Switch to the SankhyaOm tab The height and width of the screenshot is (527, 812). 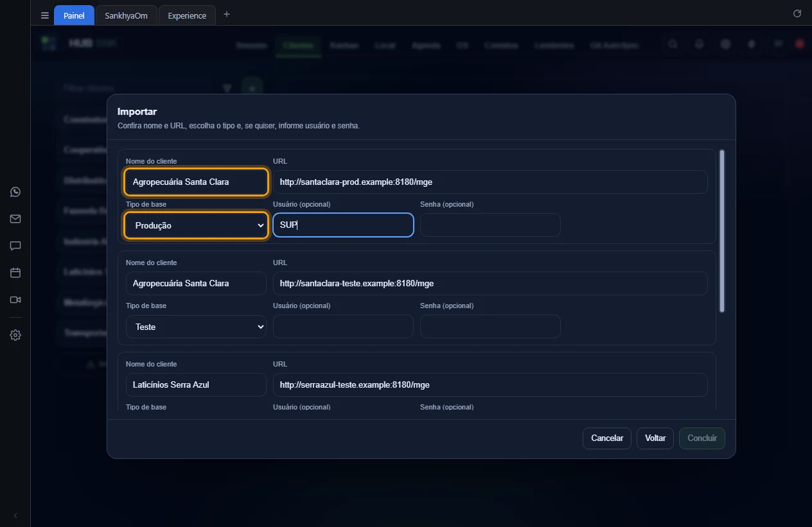tap(126, 15)
